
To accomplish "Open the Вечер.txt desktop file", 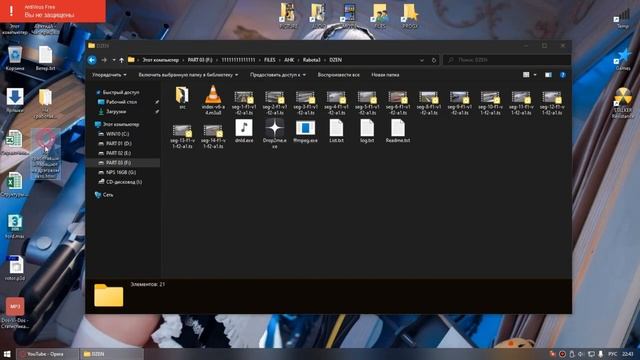I will [45, 59].
